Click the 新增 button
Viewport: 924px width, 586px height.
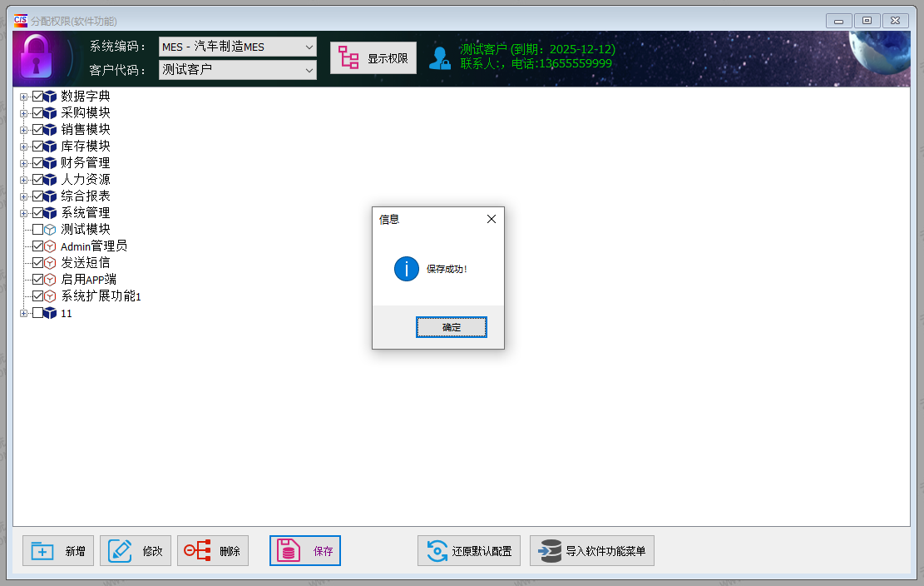click(x=57, y=551)
